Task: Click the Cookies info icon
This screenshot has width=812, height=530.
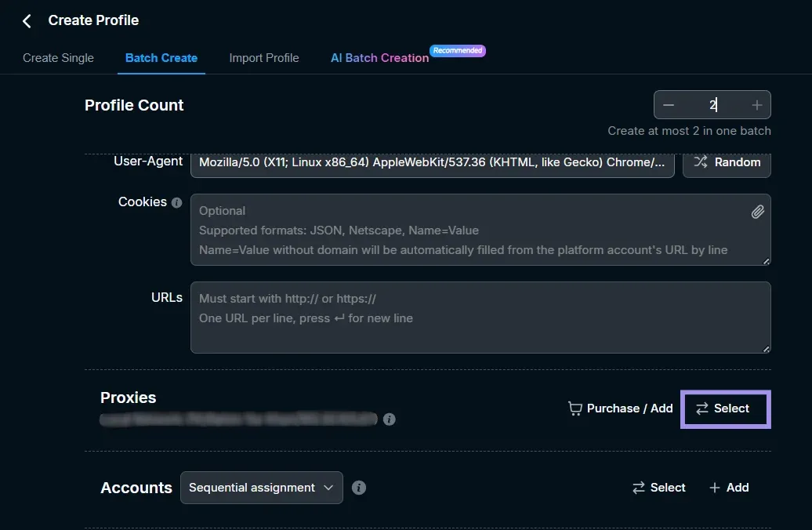Action: [x=176, y=202]
